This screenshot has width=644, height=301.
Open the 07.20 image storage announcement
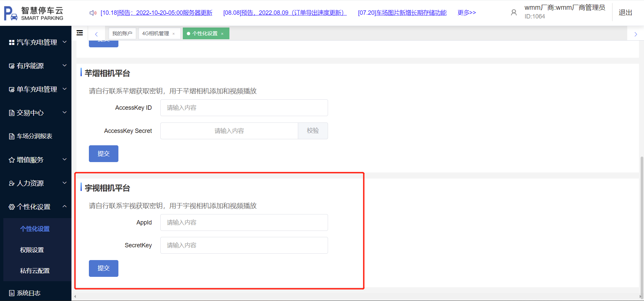pyautogui.click(x=402, y=13)
